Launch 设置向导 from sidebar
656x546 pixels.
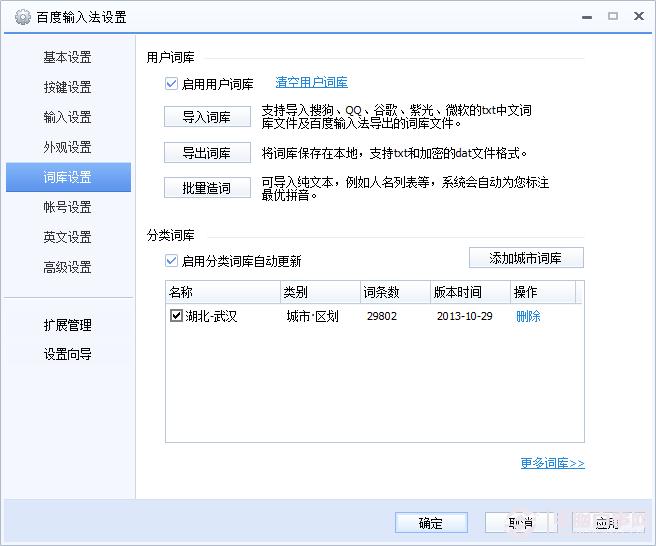click(x=68, y=354)
